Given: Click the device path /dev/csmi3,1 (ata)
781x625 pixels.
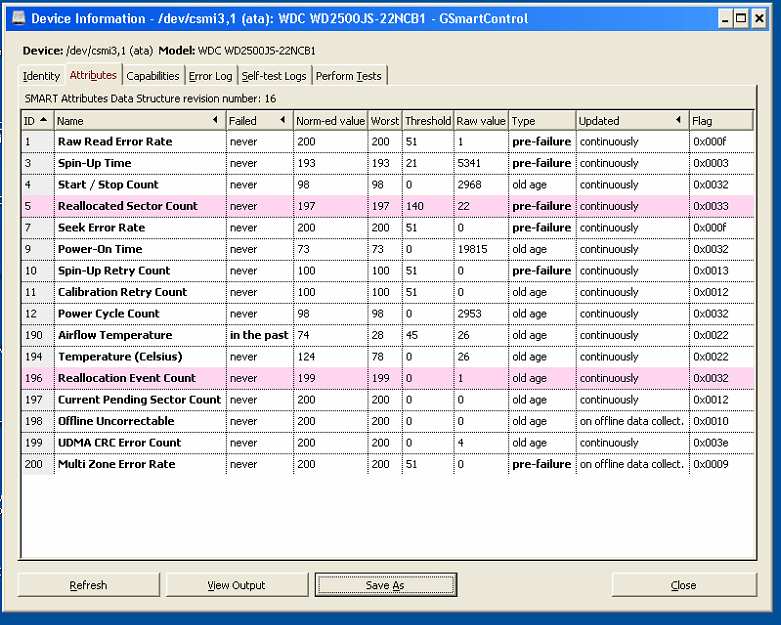Looking at the screenshot, I should click(x=109, y=51).
